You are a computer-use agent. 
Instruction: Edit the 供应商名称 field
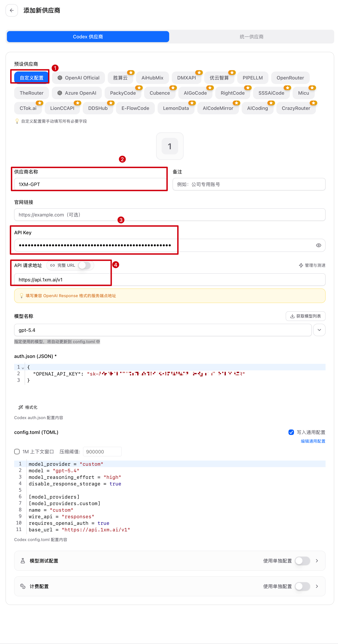(90, 184)
